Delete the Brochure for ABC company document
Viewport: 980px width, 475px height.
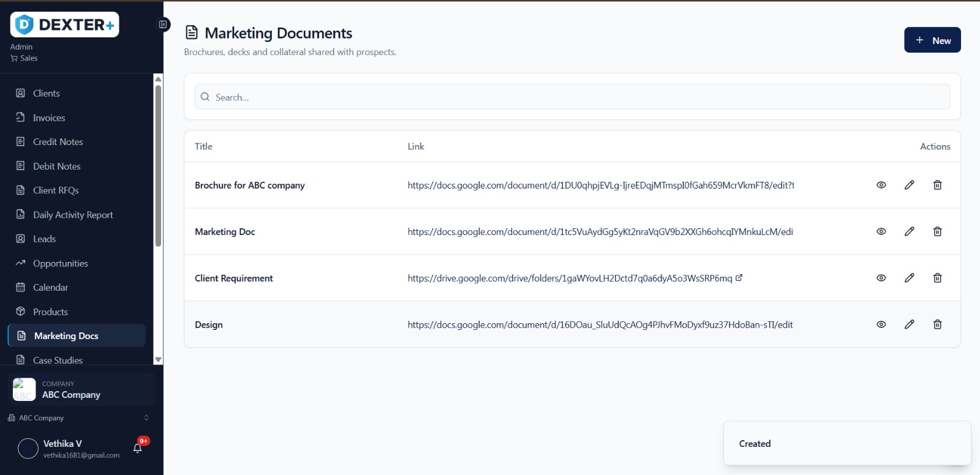937,185
